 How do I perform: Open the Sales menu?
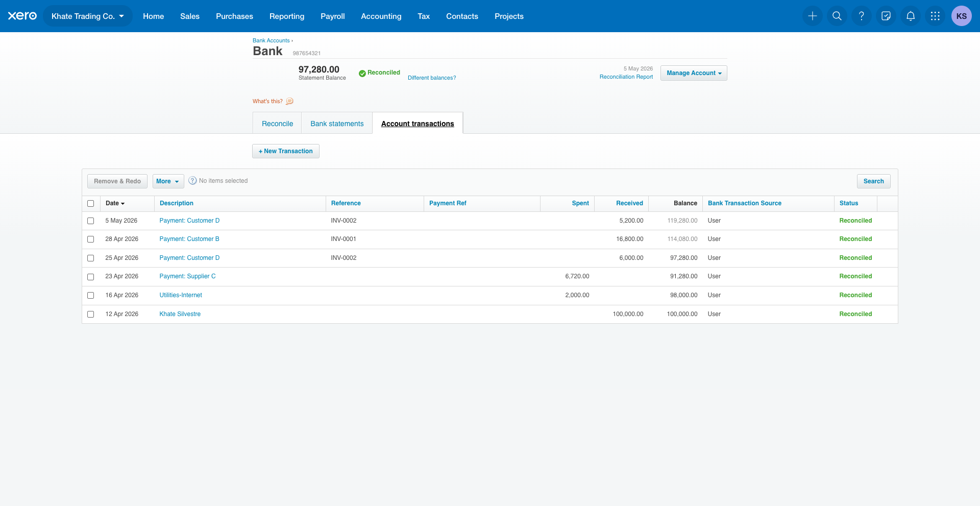pyautogui.click(x=190, y=16)
